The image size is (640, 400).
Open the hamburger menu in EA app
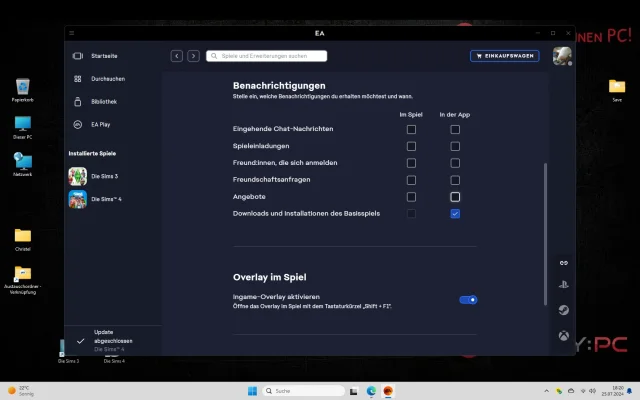point(72,33)
